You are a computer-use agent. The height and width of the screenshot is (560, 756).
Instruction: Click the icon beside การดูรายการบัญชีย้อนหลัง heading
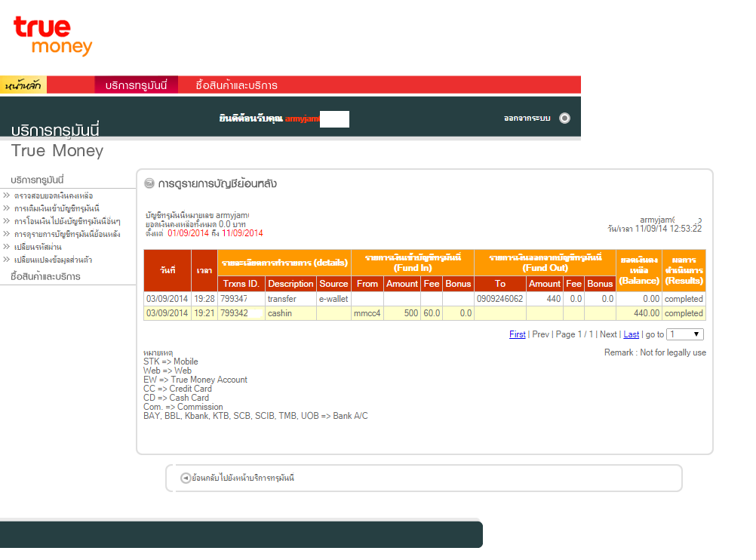149,183
